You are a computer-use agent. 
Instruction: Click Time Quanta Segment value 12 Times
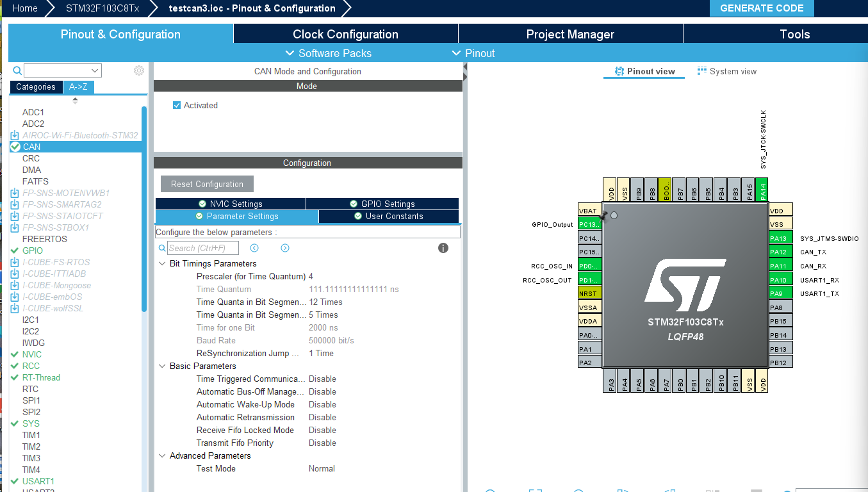pos(325,302)
